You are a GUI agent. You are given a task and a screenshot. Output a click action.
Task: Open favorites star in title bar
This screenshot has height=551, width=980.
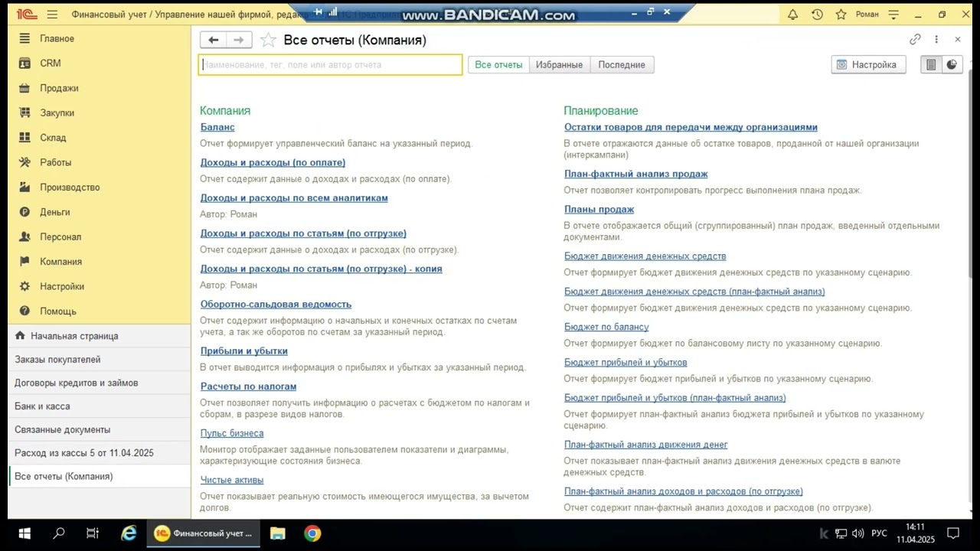[x=841, y=15]
